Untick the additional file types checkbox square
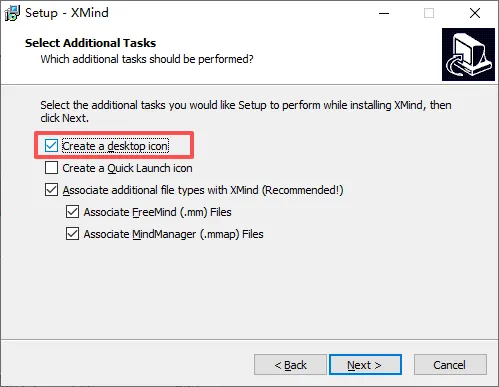 [51, 190]
